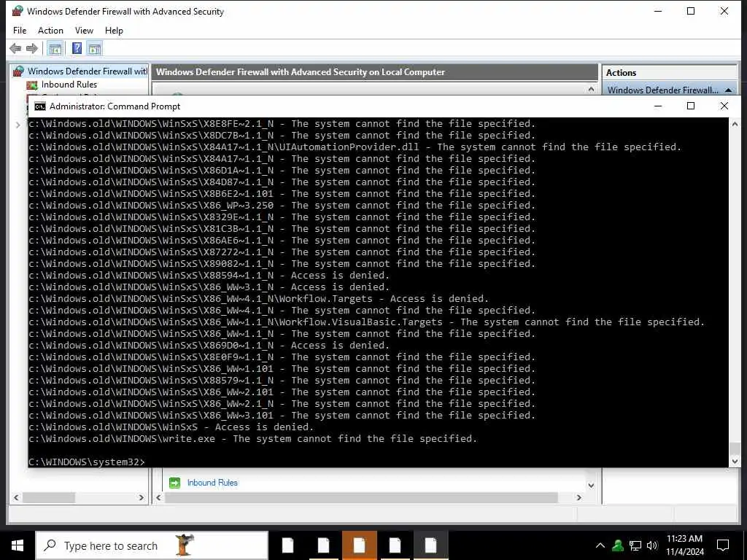The width and height of the screenshot is (747, 560).
Task: Click the volume speaker icon in the tray
Action: (x=652, y=545)
